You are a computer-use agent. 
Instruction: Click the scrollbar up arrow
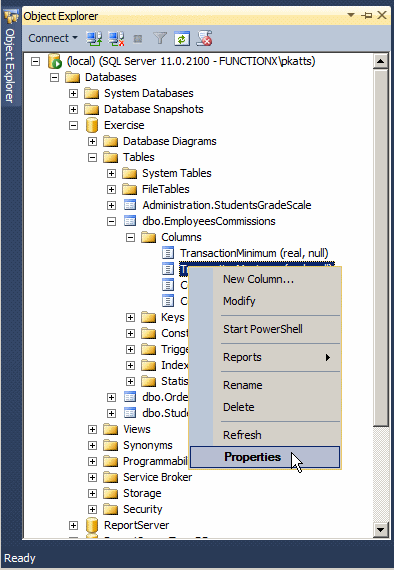click(x=381, y=61)
